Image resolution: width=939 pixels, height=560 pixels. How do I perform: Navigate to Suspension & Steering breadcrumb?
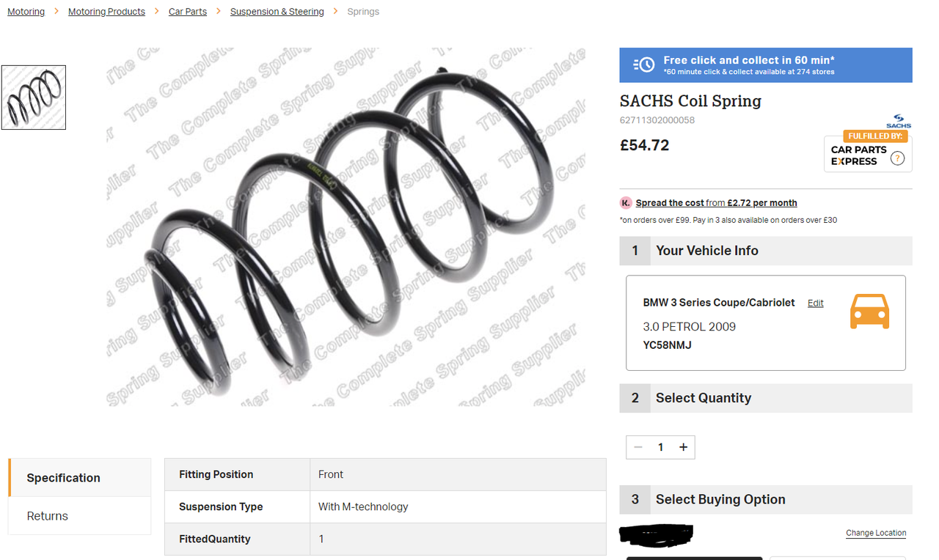click(x=277, y=12)
